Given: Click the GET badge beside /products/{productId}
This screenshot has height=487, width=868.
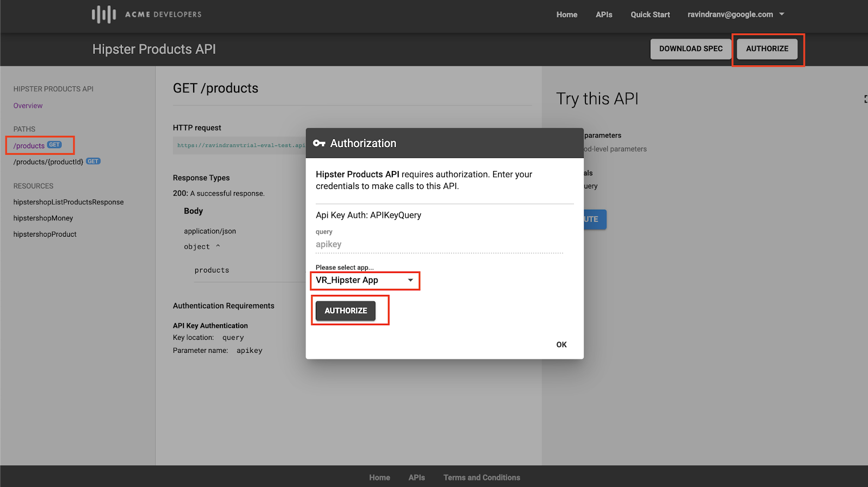Looking at the screenshot, I should tap(93, 161).
